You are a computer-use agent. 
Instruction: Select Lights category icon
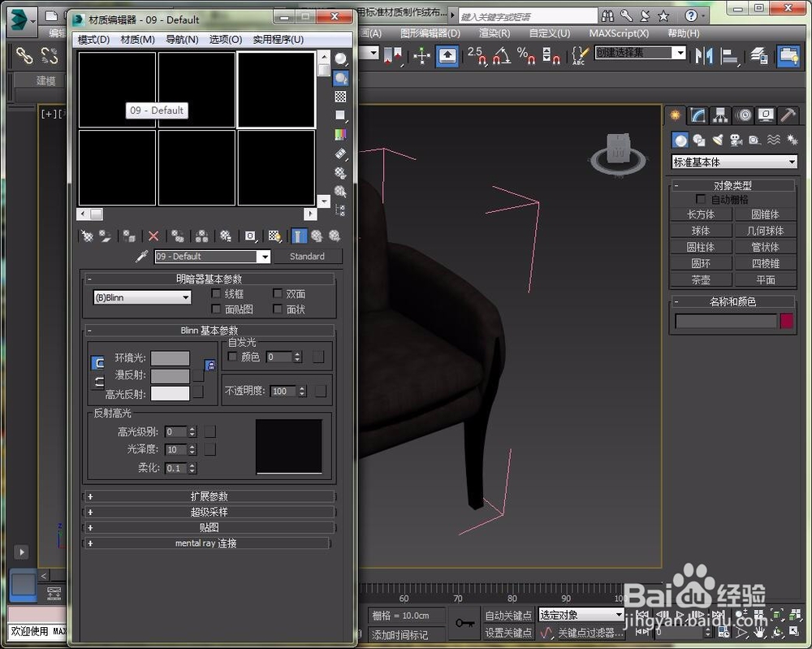[x=717, y=141]
